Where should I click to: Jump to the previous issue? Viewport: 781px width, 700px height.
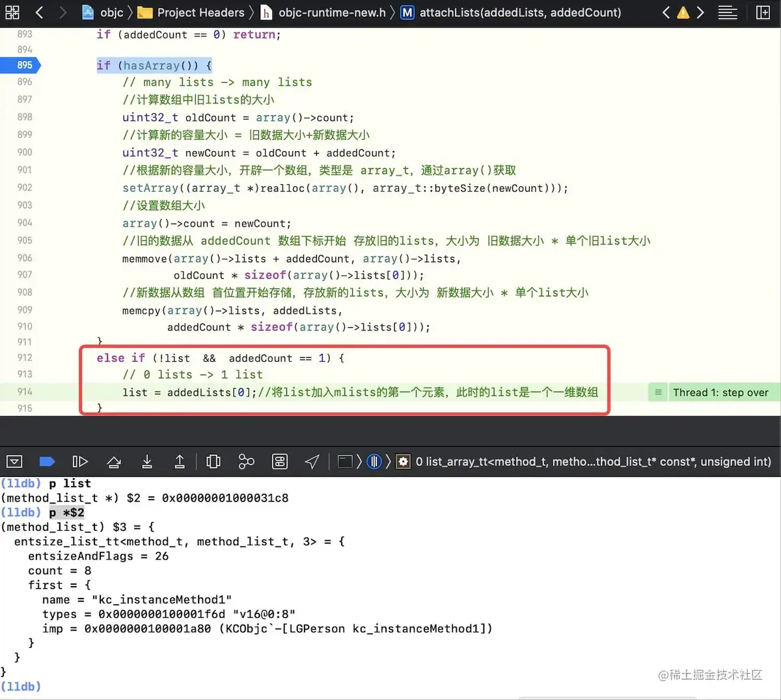(666, 12)
